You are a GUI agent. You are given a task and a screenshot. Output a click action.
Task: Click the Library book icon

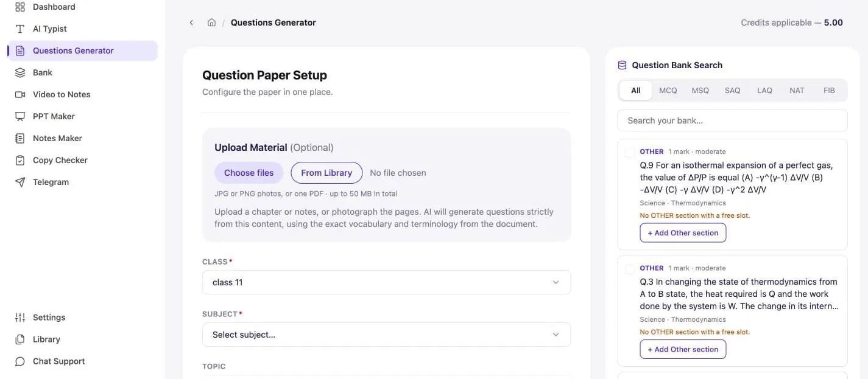pos(20,339)
